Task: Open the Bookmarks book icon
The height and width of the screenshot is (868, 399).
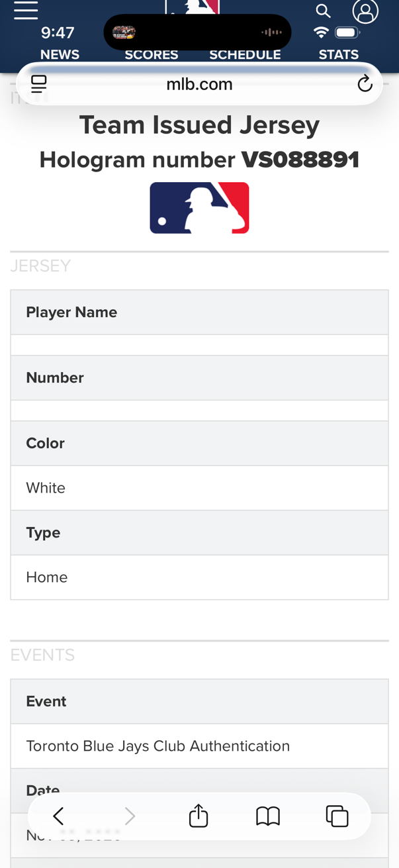Action: [268, 816]
